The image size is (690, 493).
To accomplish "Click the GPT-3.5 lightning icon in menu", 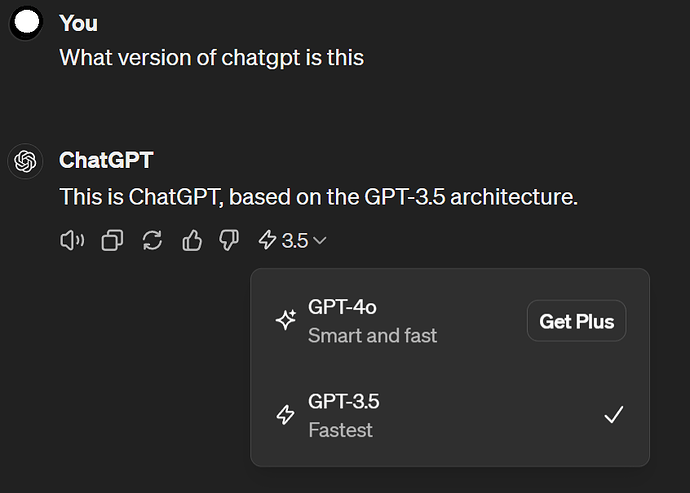I will [286, 415].
